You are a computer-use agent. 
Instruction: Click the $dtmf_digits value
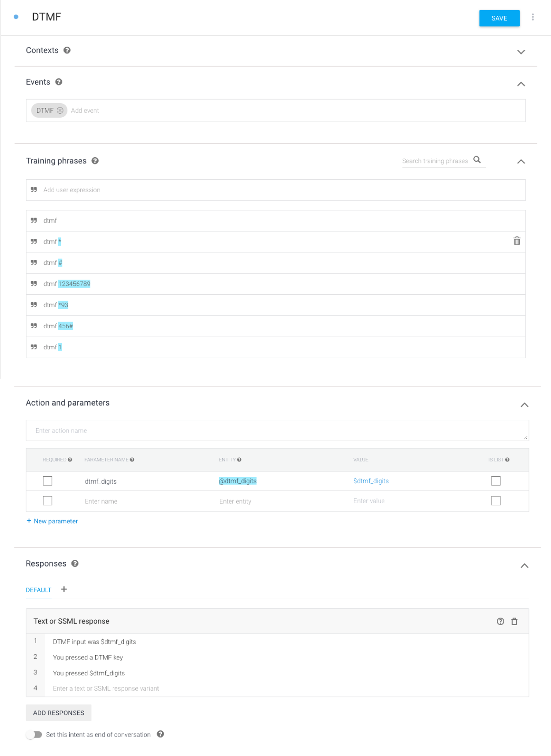(371, 481)
